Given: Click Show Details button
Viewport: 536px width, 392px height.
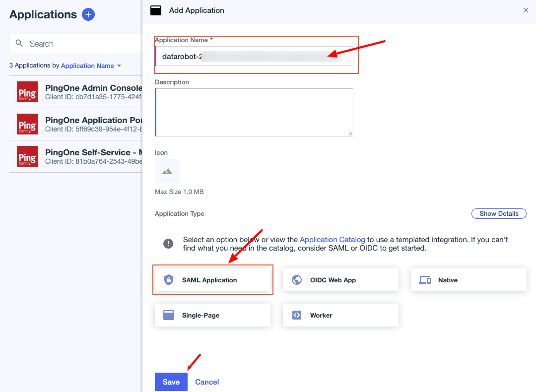Looking at the screenshot, I should pos(498,214).
